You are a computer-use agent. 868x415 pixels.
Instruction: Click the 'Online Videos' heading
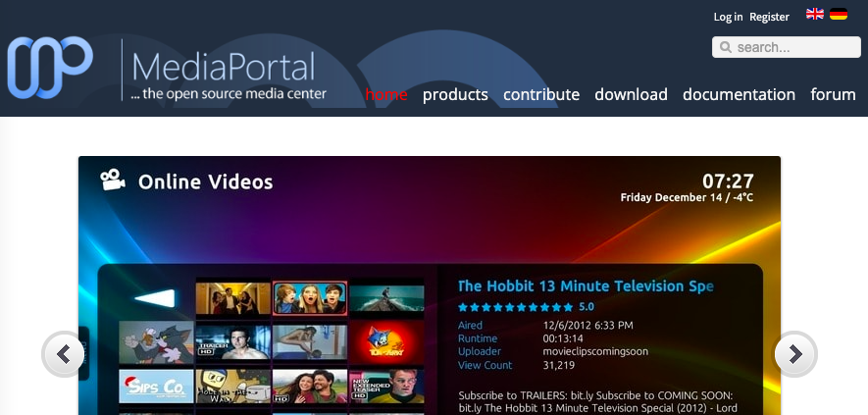pos(205,182)
